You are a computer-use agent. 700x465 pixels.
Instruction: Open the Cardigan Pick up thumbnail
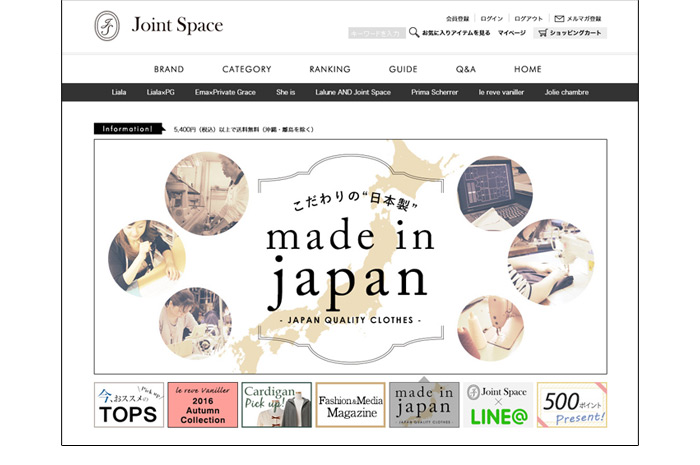pos(277,405)
